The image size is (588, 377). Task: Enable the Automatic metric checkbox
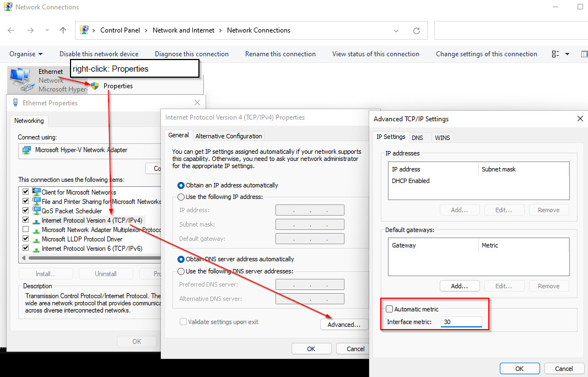click(x=390, y=309)
